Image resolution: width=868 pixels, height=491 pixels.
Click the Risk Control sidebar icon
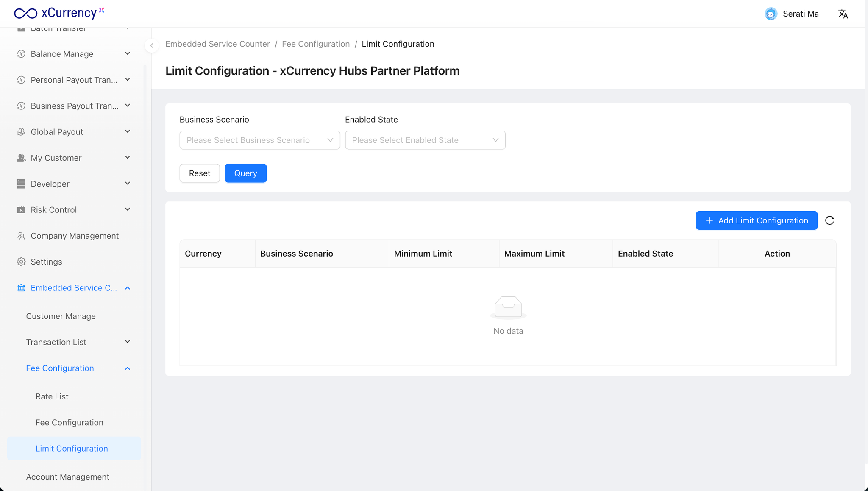(21, 210)
